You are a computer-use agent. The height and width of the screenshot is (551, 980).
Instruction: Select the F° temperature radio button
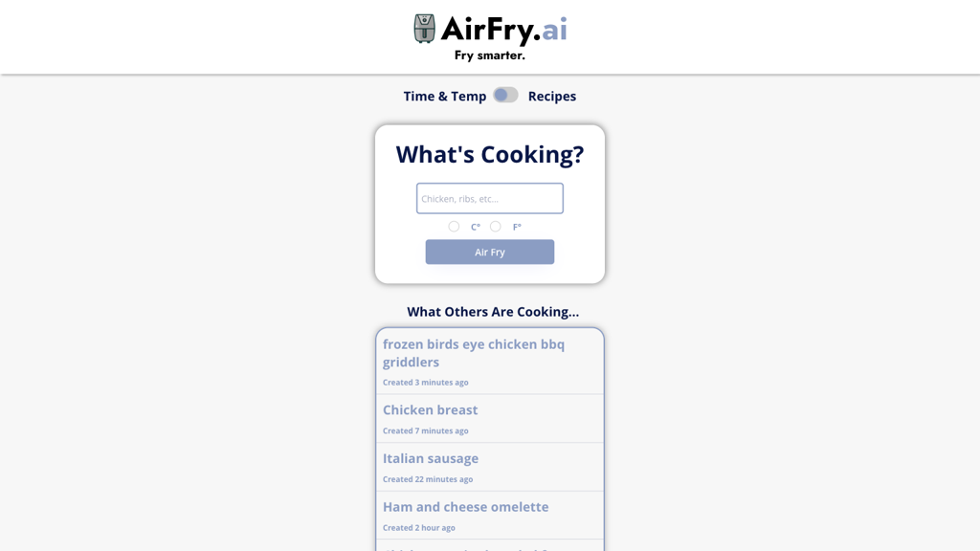(496, 226)
